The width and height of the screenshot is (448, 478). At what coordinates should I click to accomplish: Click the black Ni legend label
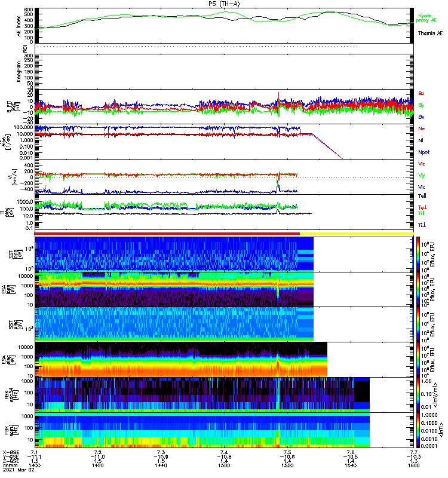click(421, 140)
